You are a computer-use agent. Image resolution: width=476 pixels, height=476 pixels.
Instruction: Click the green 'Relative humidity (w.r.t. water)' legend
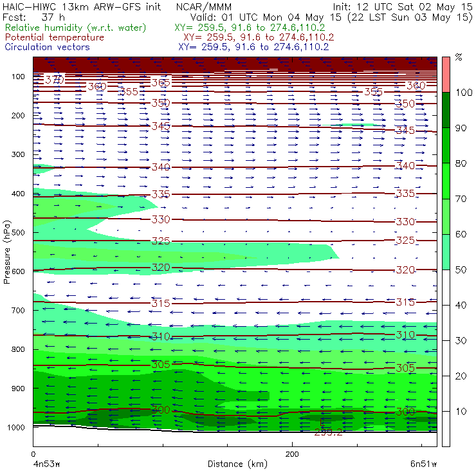coord(76,28)
